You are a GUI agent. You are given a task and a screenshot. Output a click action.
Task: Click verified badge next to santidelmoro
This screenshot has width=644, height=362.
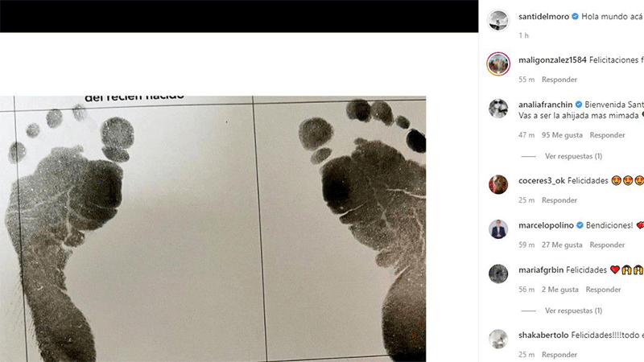click(576, 16)
